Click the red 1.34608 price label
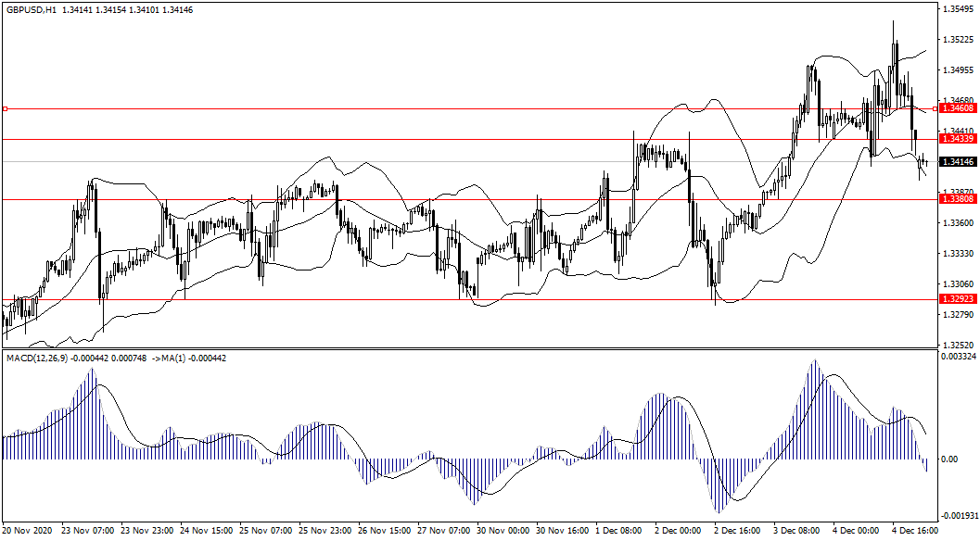This screenshot has height=541, width=980. [x=956, y=108]
